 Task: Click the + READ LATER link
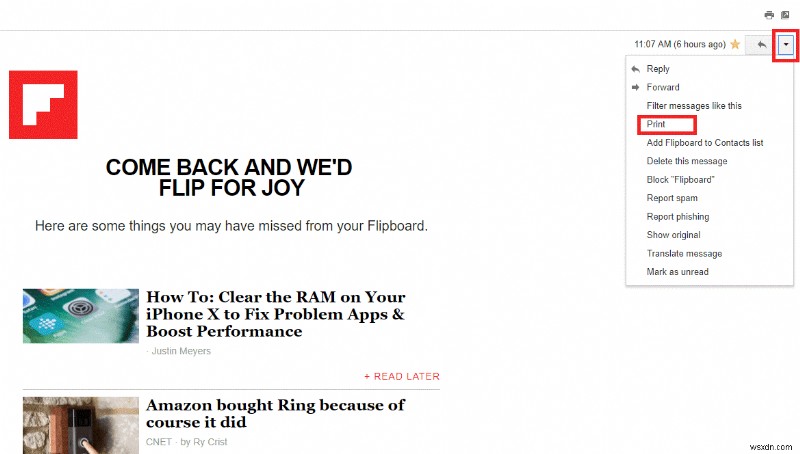(401, 376)
